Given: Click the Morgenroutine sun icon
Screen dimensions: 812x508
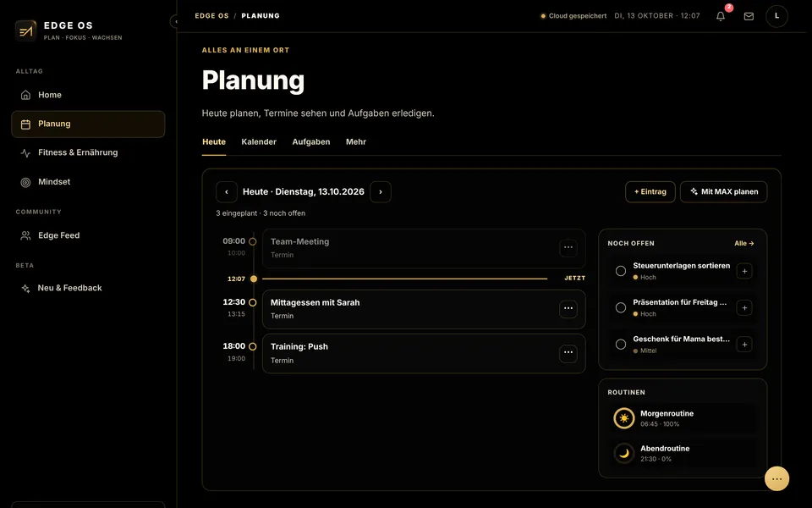Looking at the screenshot, I should [x=624, y=417].
